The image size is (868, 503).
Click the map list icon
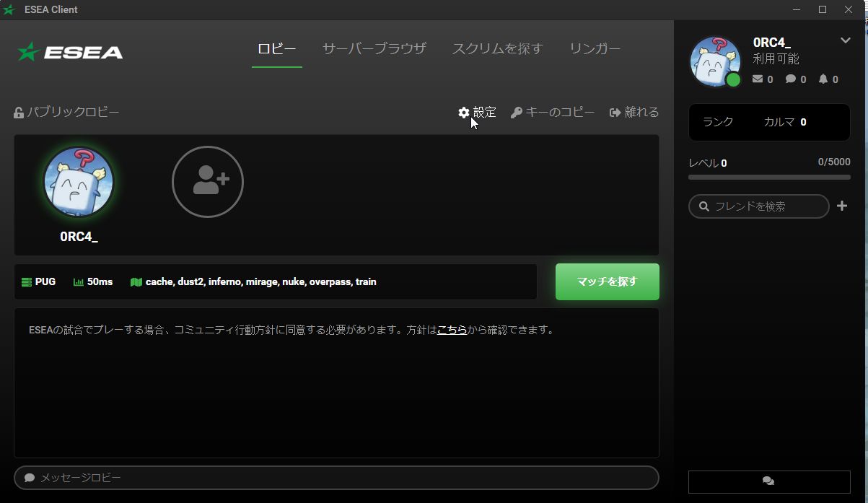click(x=136, y=282)
